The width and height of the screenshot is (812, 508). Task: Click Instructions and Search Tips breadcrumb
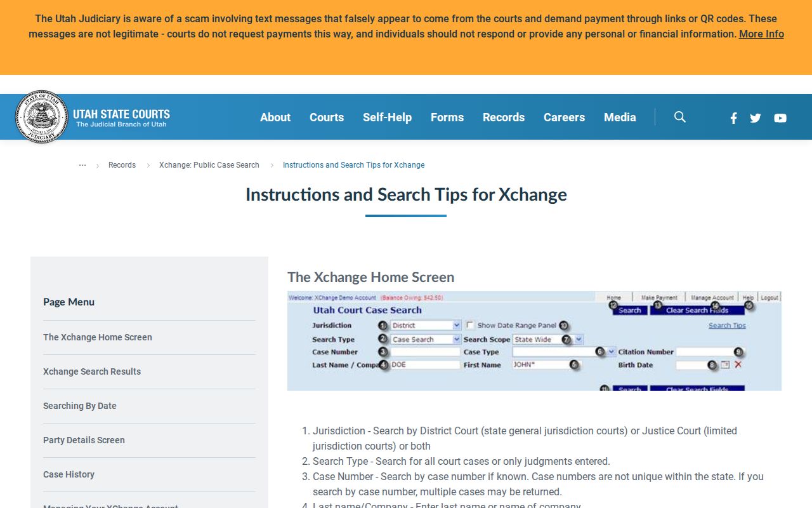(353, 165)
